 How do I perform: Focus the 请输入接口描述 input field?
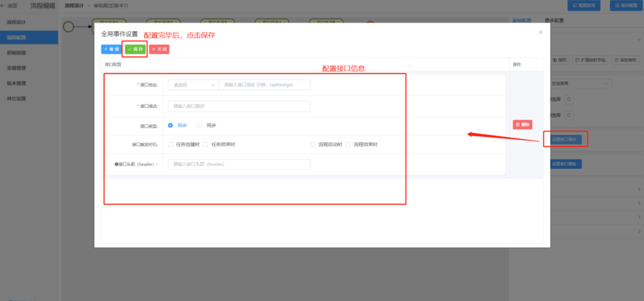[x=239, y=107]
